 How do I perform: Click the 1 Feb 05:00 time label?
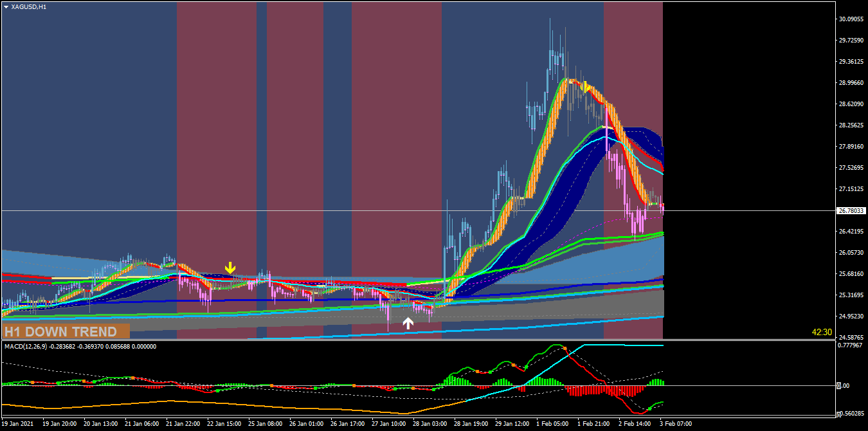(x=553, y=424)
